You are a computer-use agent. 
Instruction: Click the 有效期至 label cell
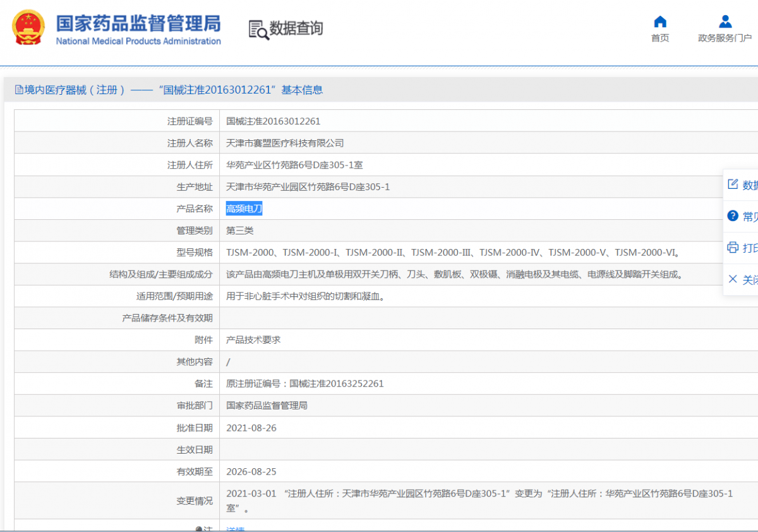[117, 471]
